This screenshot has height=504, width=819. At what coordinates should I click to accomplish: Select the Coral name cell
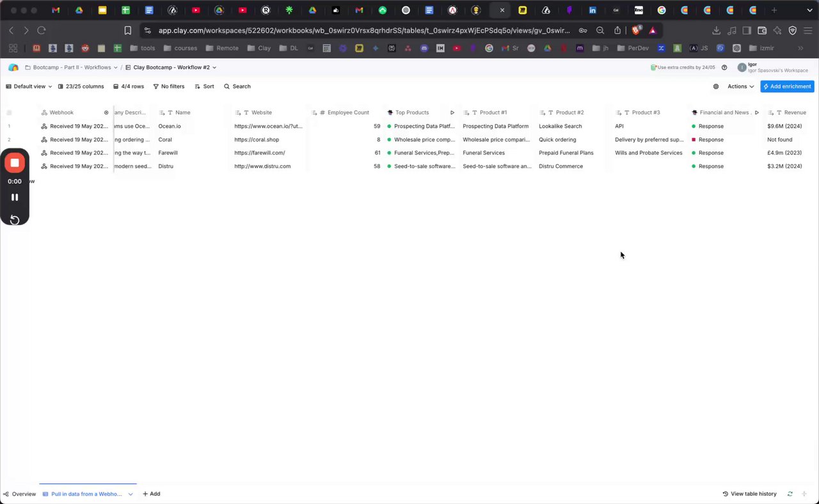[x=193, y=139]
